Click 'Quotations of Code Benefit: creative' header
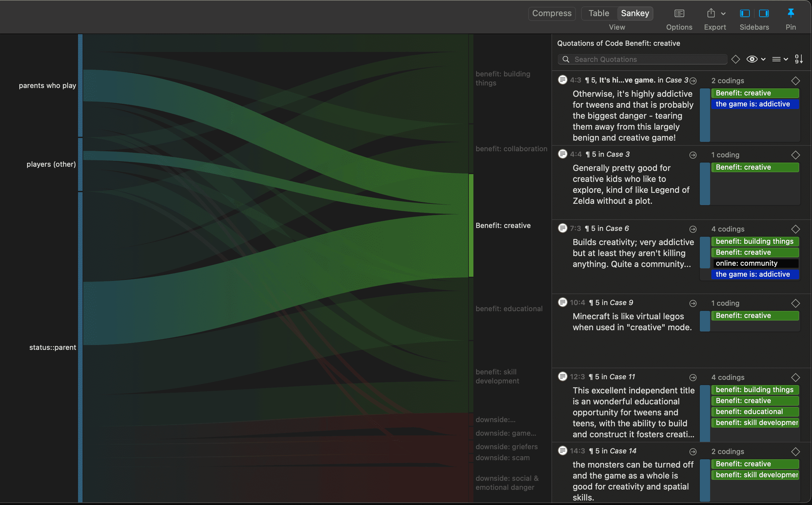Image resolution: width=812 pixels, height=505 pixels. coord(618,43)
